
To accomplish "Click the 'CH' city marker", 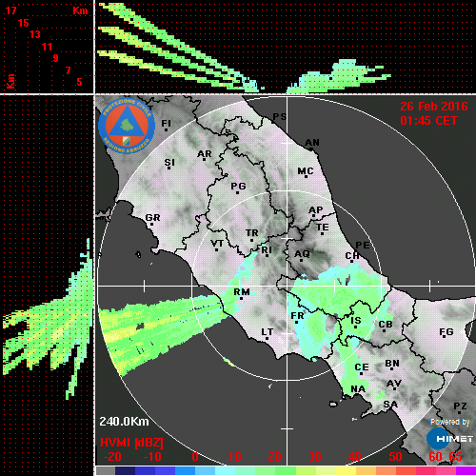I will click(352, 255).
